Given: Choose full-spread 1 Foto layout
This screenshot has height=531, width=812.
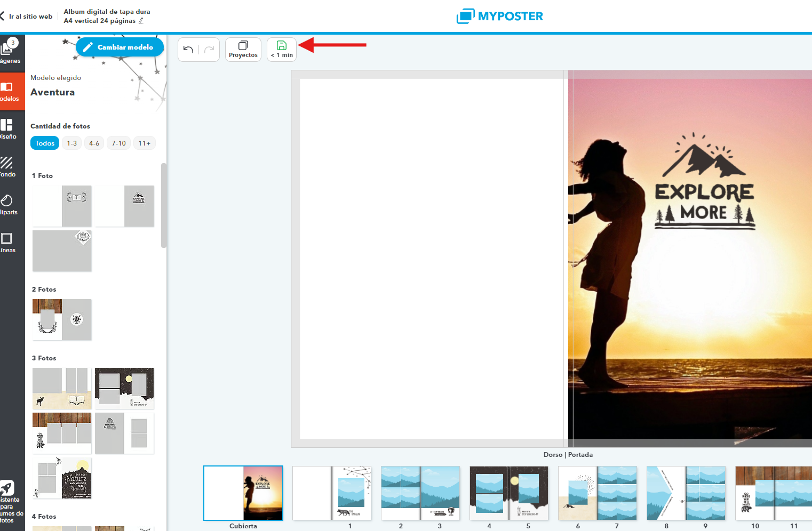Looking at the screenshot, I should pyautogui.click(x=62, y=251).
